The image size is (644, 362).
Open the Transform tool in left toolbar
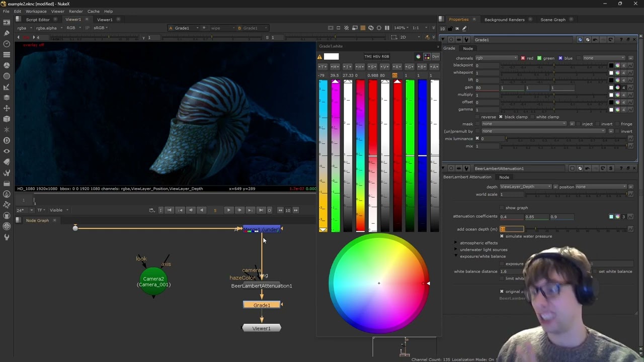pyautogui.click(x=7, y=108)
